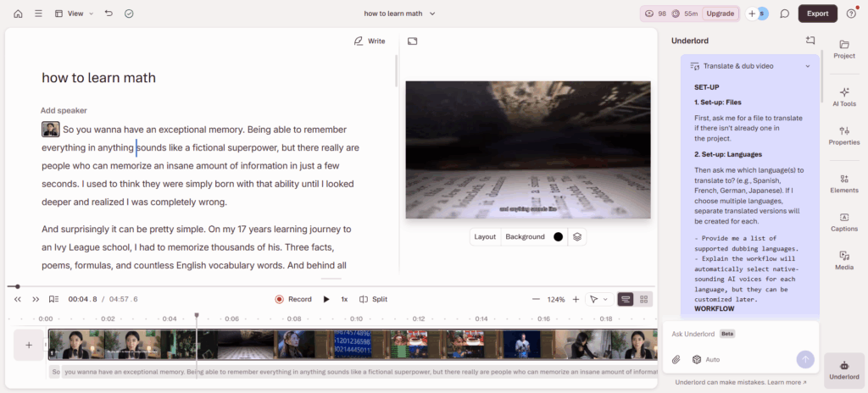Open the Project panel tab
The height and width of the screenshot is (393, 868).
(844, 49)
